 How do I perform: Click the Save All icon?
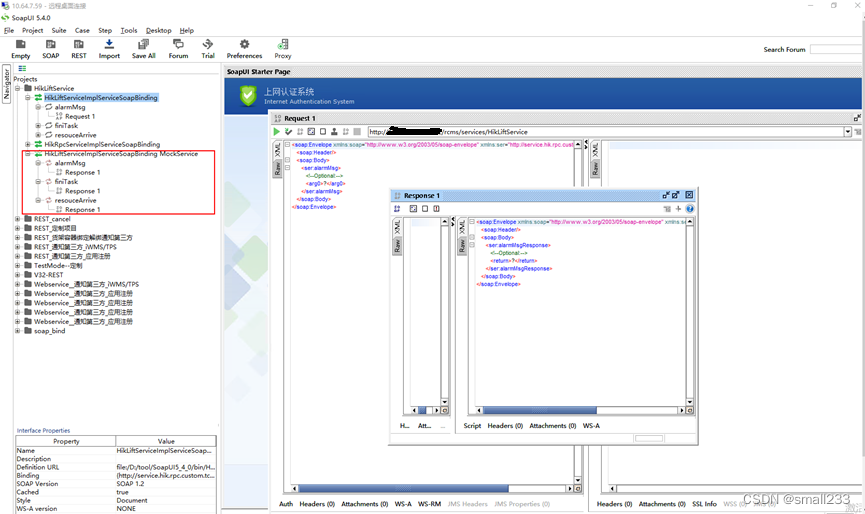click(143, 44)
